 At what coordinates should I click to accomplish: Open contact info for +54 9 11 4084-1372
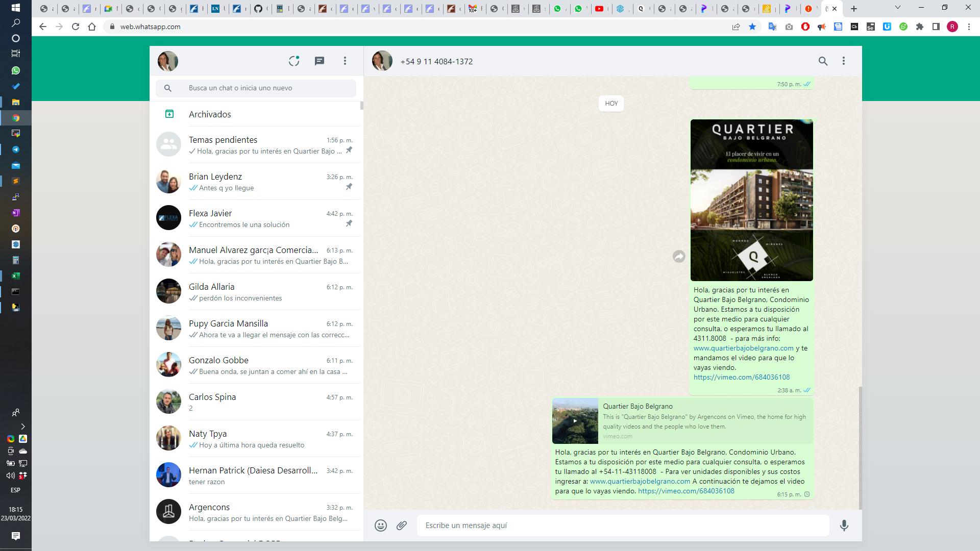436,61
